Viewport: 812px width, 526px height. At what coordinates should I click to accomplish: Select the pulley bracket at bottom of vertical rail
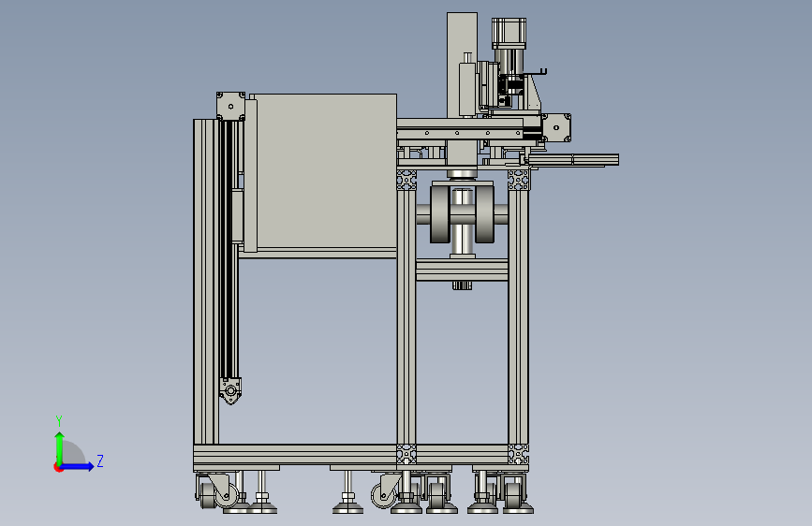click(230, 391)
